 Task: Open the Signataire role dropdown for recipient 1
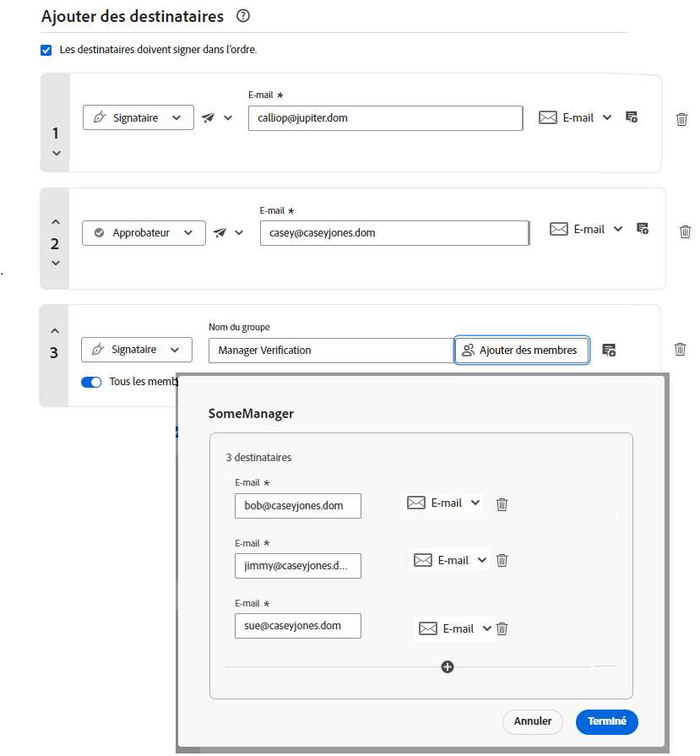click(x=138, y=117)
